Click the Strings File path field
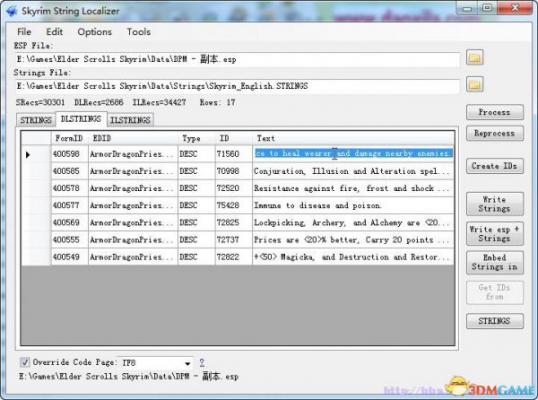 pos(237,86)
